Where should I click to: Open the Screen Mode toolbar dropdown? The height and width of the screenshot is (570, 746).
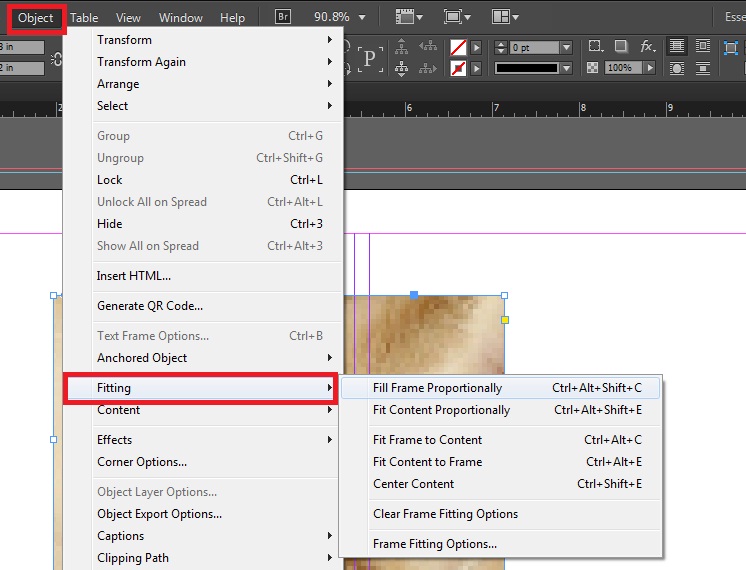coord(457,17)
